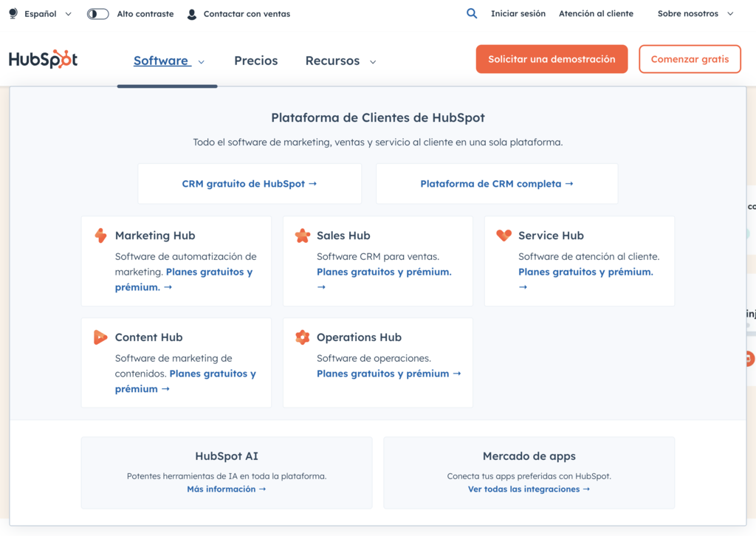
Task: Select the Service Hub heart icon
Action: [504, 235]
